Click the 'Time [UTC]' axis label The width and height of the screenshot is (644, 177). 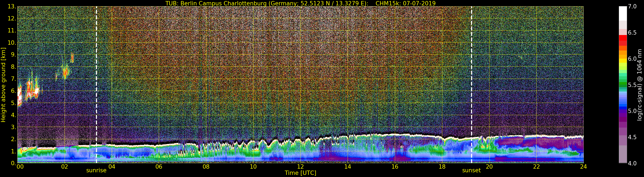point(300,173)
